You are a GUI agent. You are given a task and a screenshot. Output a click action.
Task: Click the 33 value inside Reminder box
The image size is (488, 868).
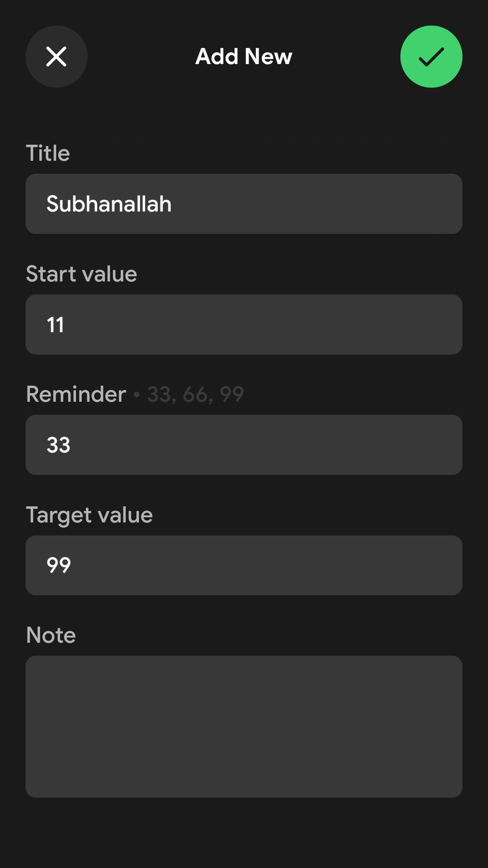[58, 445]
